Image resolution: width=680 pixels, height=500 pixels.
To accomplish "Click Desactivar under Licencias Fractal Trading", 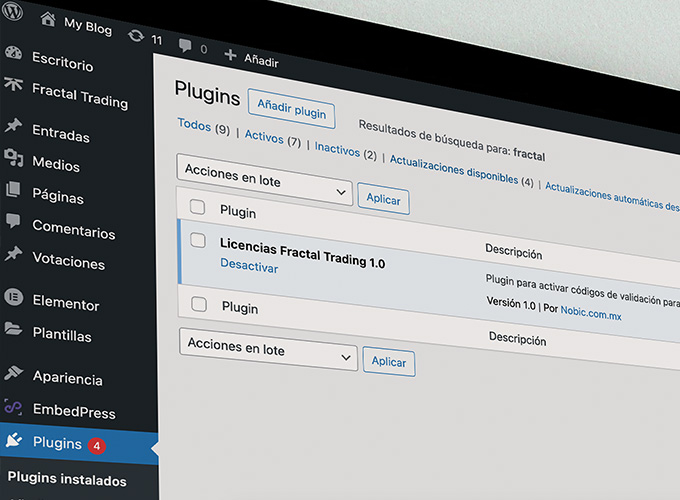I will (249, 265).
